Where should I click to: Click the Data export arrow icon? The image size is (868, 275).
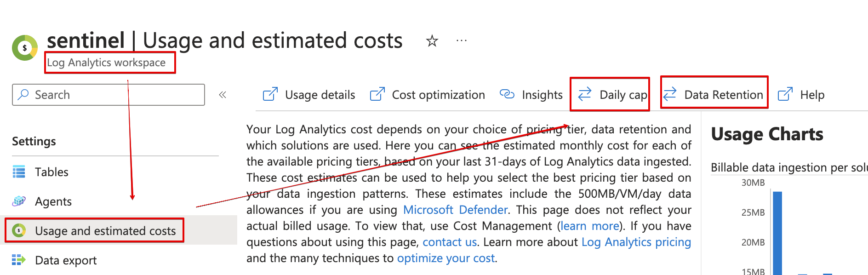click(x=19, y=260)
